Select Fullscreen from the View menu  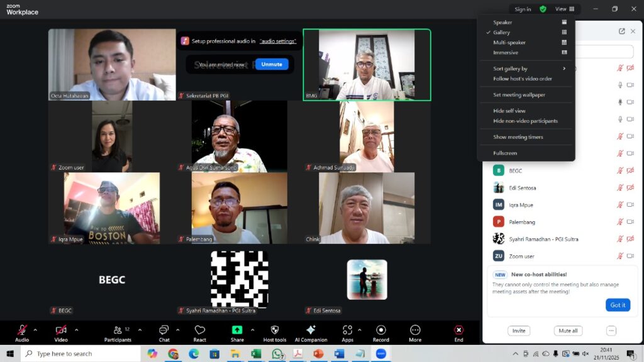click(x=505, y=153)
